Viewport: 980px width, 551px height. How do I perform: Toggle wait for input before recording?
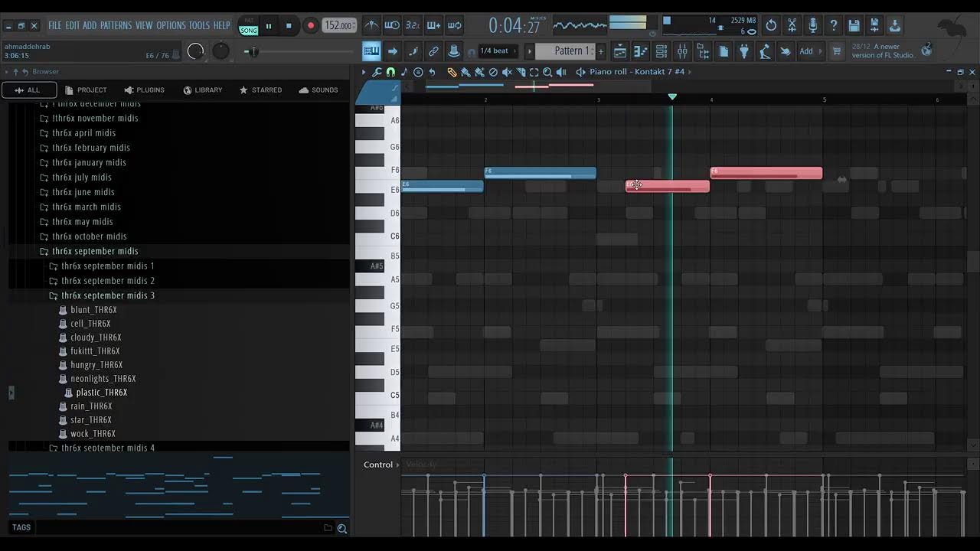[x=392, y=25]
